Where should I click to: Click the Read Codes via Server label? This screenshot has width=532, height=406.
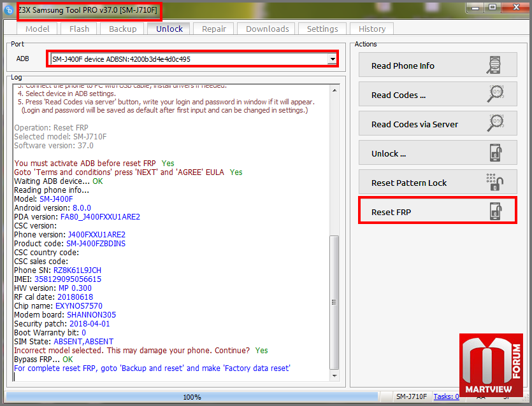tap(415, 124)
